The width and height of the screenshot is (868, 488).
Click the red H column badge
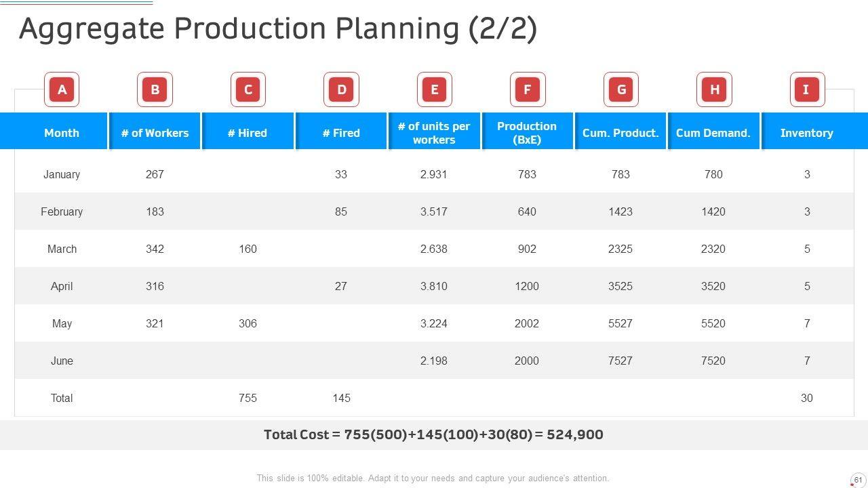click(x=714, y=89)
